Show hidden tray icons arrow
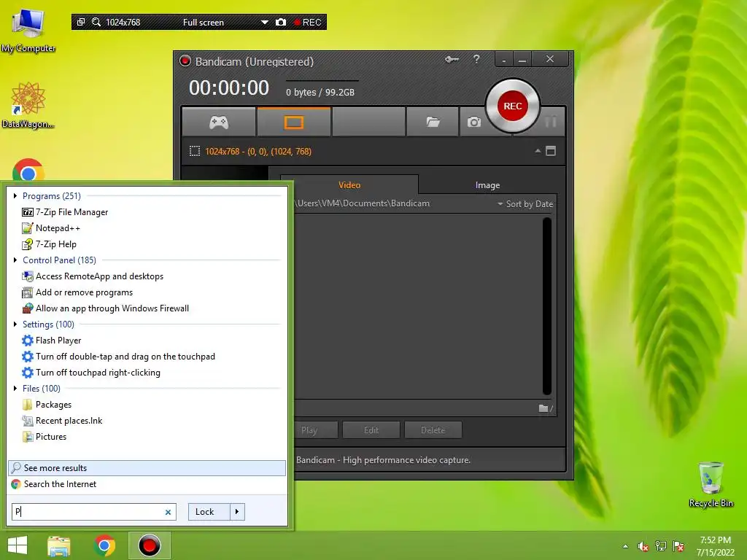This screenshot has height=560, width=747. click(x=625, y=546)
